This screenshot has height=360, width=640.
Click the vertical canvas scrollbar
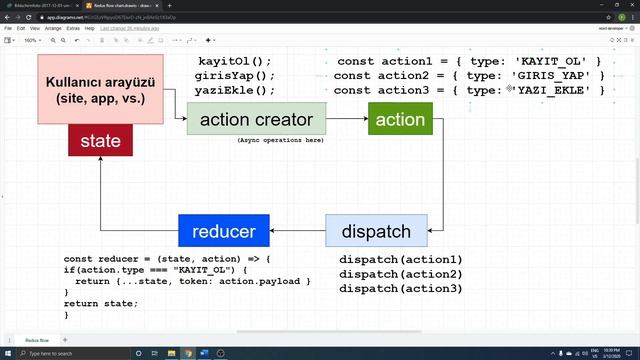[637, 191]
